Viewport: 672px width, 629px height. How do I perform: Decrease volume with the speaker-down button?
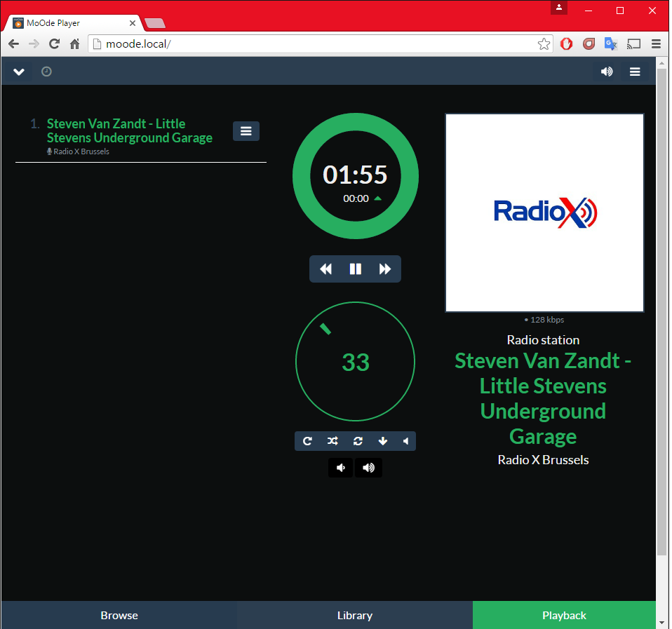[x=341, y=468]
